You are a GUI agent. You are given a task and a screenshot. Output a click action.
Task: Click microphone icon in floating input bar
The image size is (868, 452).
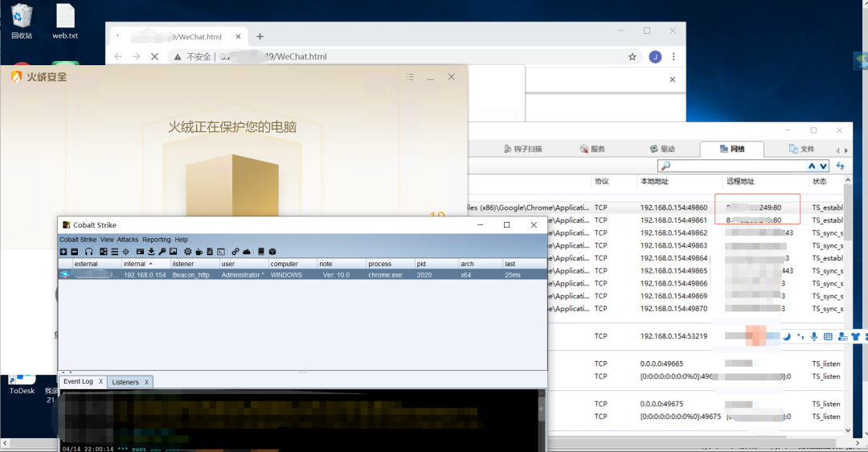813,336
